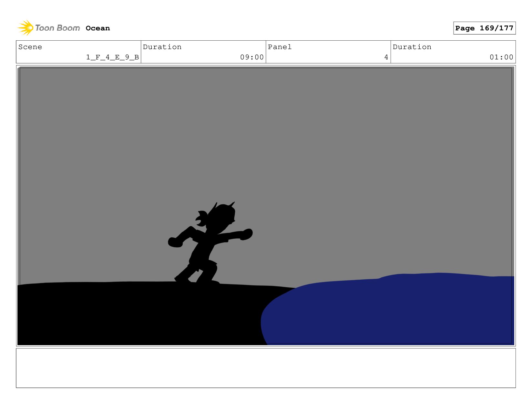This screenshot has width=532, height=412.
Task: Click the 'Panel' header label
Action: (280, 47)
